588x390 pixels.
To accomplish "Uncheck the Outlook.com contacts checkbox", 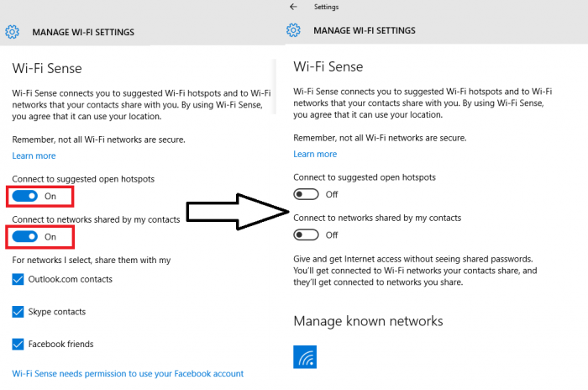I will [18, 279].
